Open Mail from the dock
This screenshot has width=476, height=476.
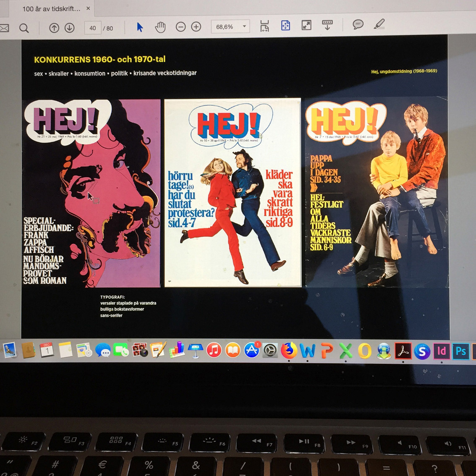click(9, 350)
